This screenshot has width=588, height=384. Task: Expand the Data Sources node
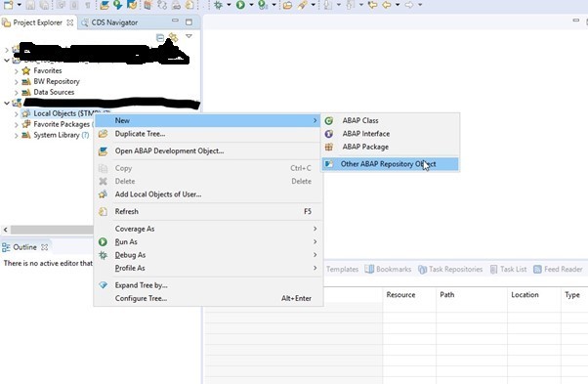pos(17,92)
